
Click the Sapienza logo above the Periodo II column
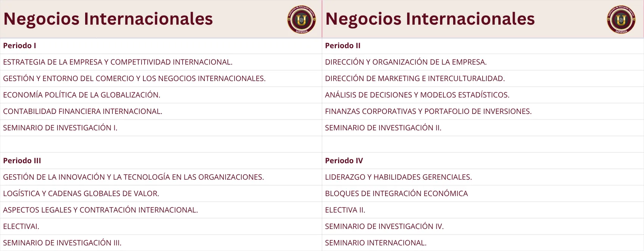[621, 19]
